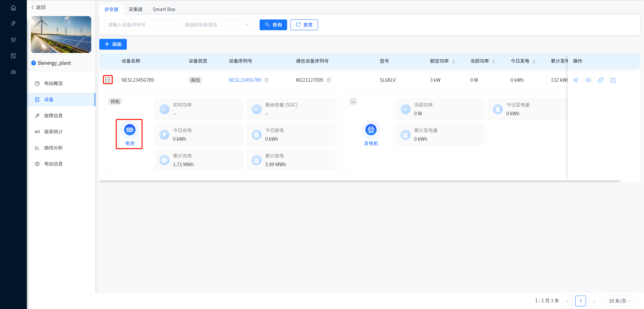Sort by rated power (额定功率) column
The width and height of the screenshot is (644, 309).
click(x=453, y=61)
